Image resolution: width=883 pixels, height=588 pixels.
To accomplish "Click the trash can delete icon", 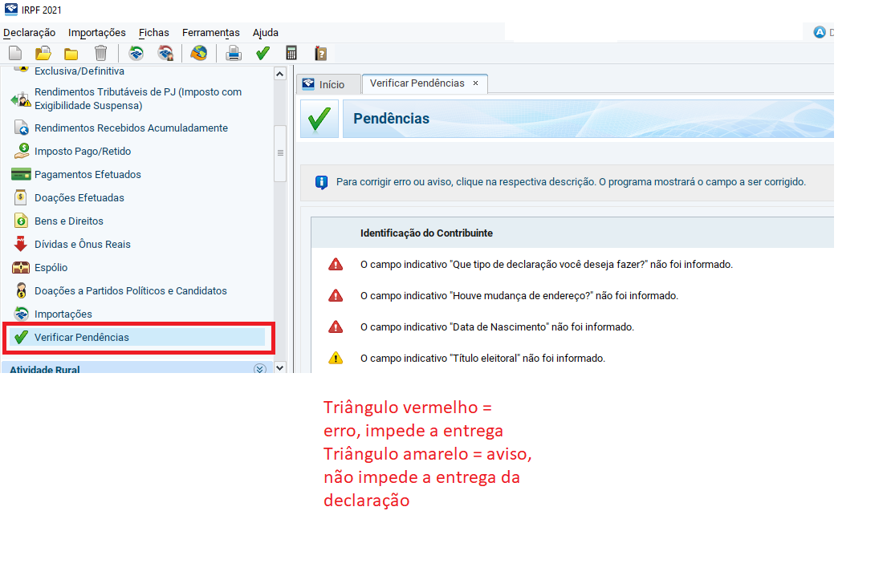I will (100, 54).
